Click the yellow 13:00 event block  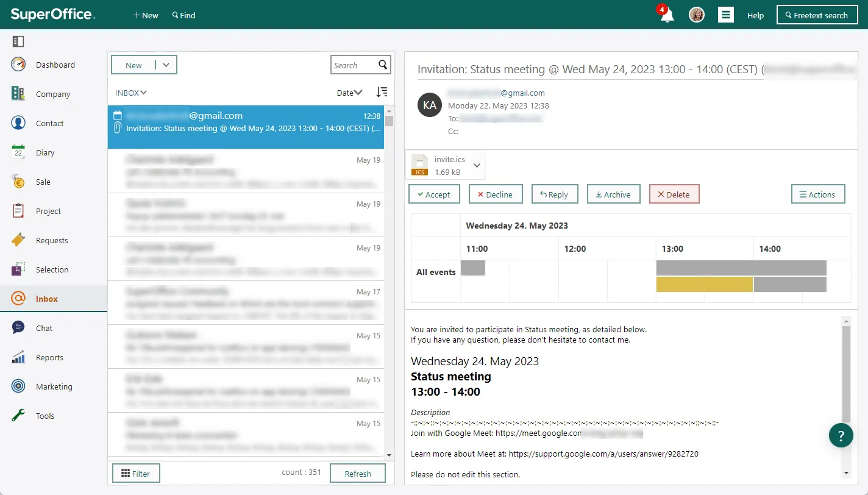click(x=704, y=285)
